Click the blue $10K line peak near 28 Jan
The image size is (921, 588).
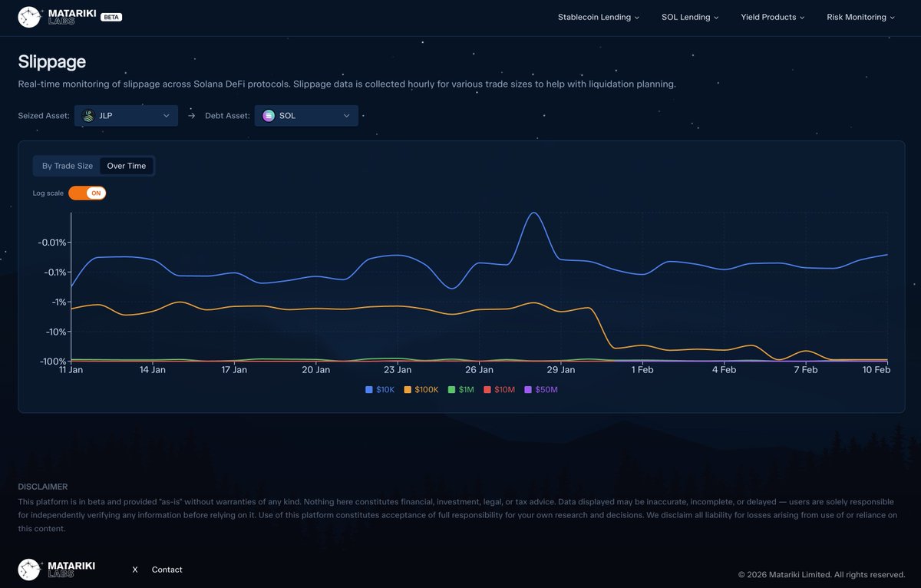tap(534, 213)
